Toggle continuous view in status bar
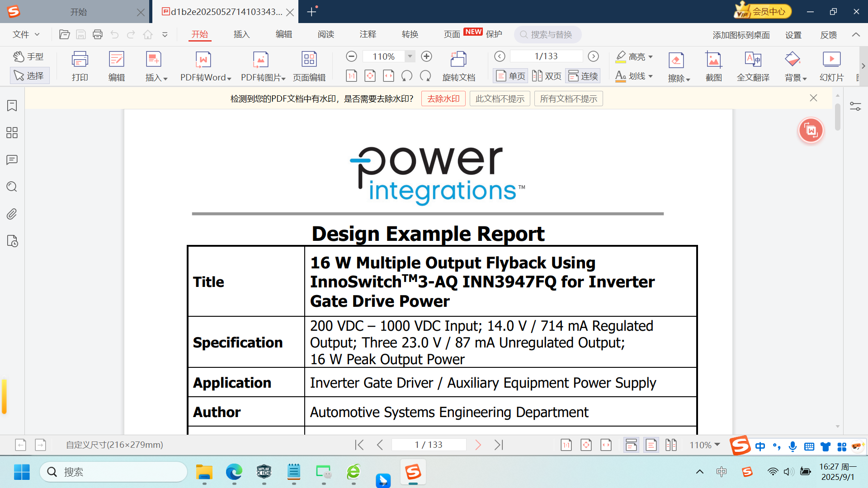This screenshot has height=488, width=868. (631, 445)
